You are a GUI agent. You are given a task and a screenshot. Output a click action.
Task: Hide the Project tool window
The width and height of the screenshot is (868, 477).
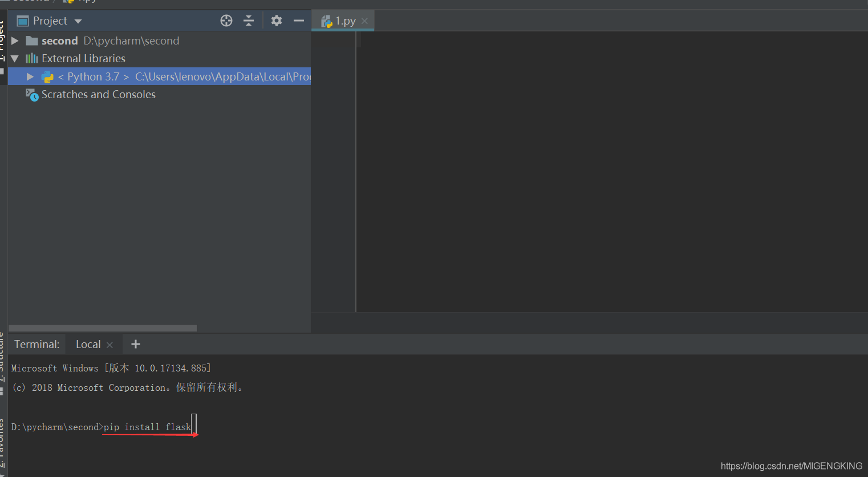[299, 21]
